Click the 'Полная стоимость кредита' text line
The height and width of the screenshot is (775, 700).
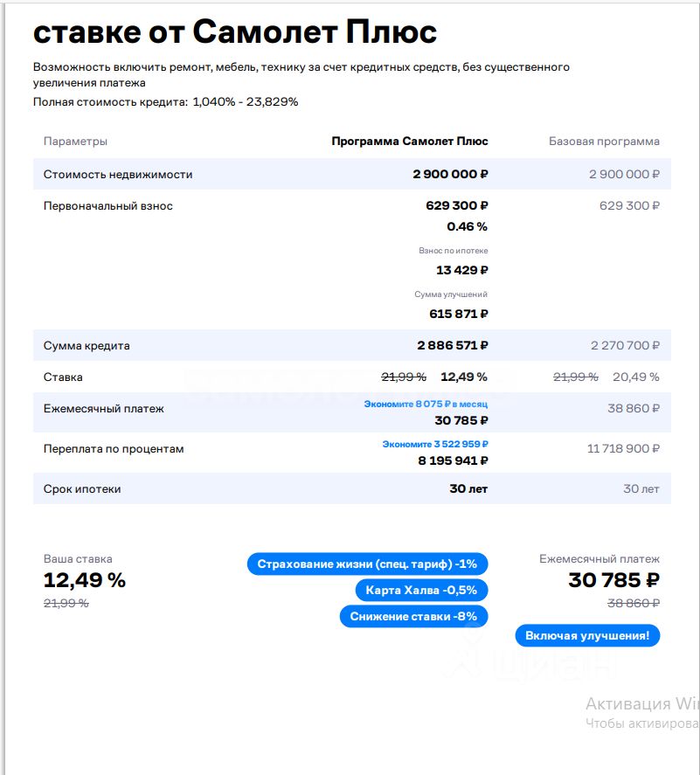pos(166,102)
